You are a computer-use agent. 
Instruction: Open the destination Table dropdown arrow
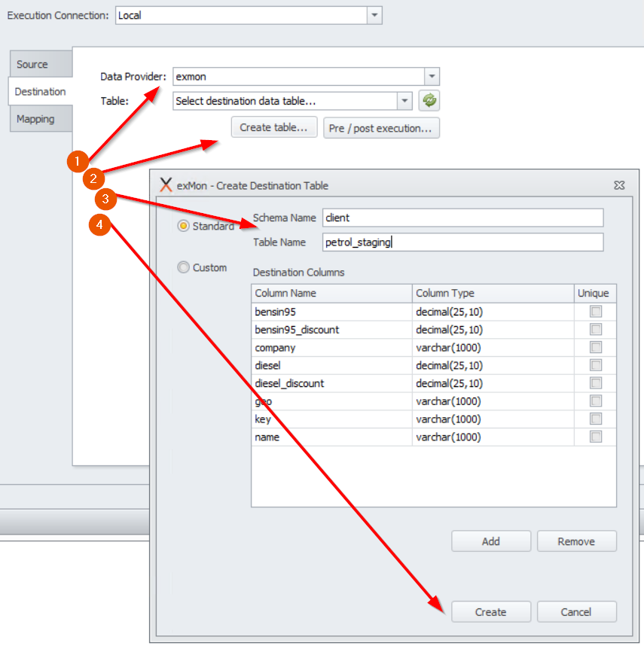coord(404,101)
